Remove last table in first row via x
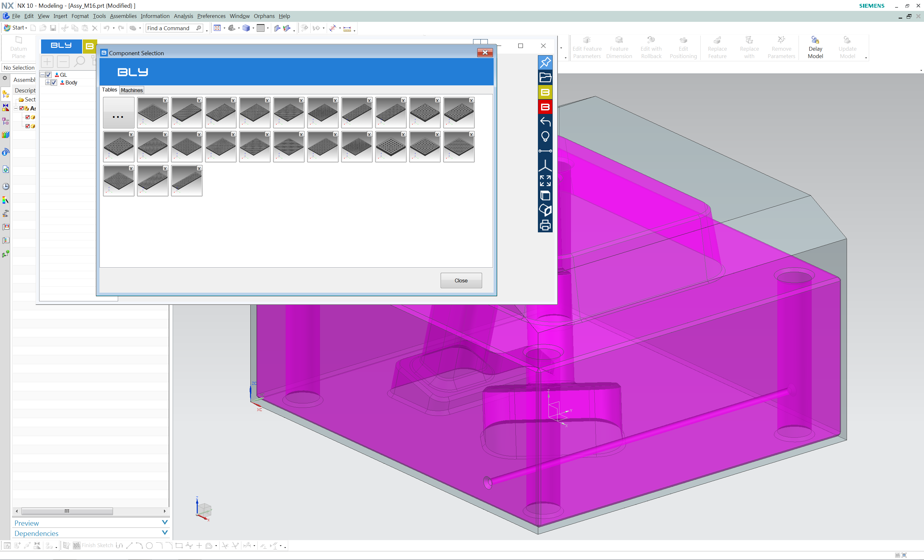The image size is (924, 560). click(x=471, y=100)
